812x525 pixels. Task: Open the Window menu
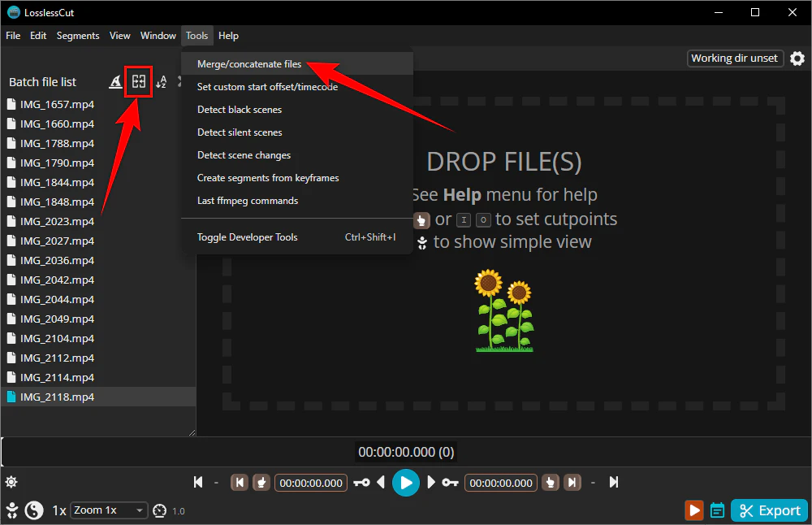tap(158, 36)
